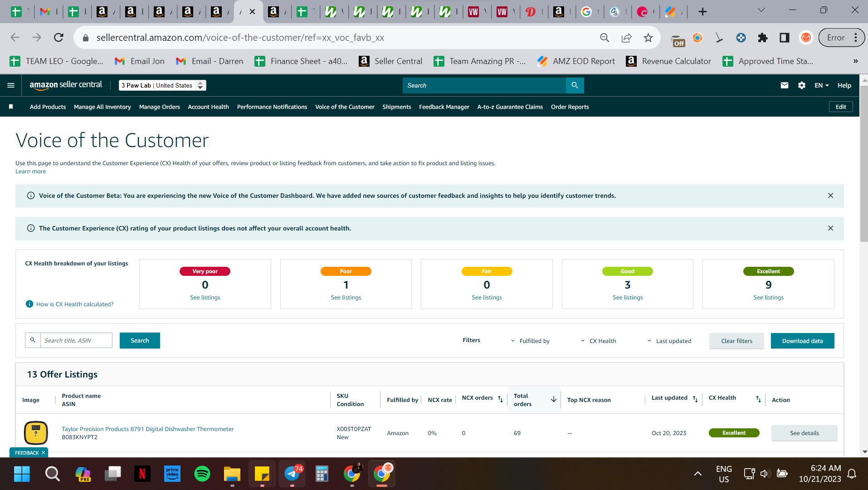
Task: Click the search magnifier button in header
Action: [x=575, y=85]
